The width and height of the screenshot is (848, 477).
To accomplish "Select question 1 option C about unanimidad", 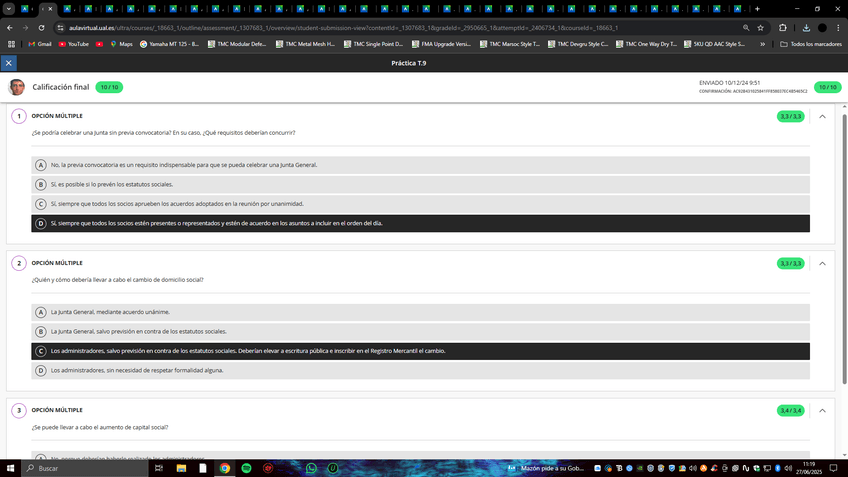I will (x=420, y=204).
